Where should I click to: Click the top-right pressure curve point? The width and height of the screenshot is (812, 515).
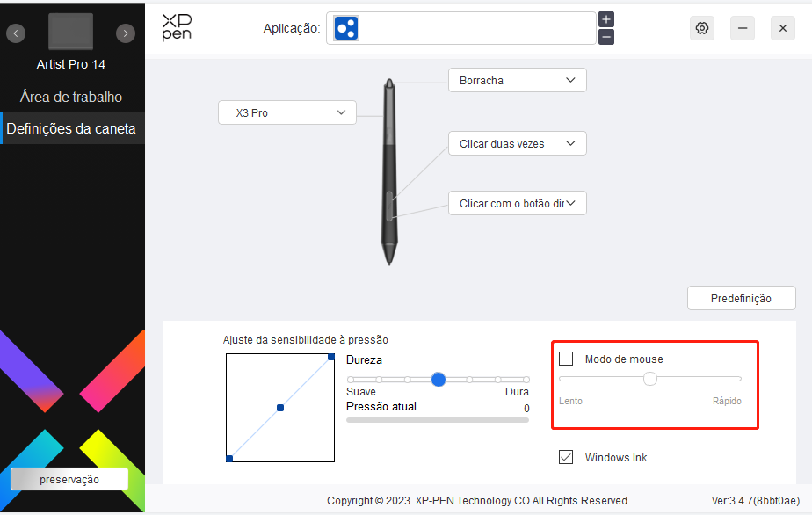[x=331, y=357]
